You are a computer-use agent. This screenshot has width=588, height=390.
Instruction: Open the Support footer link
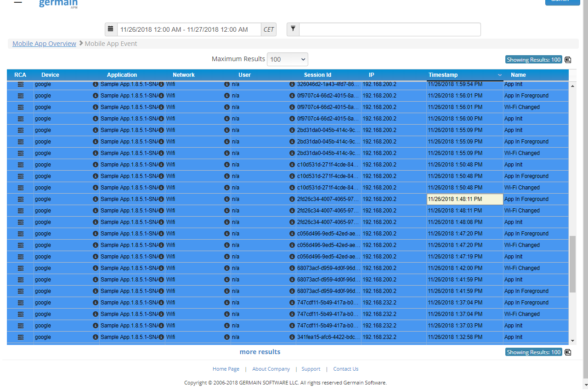[x=311, y=369]
